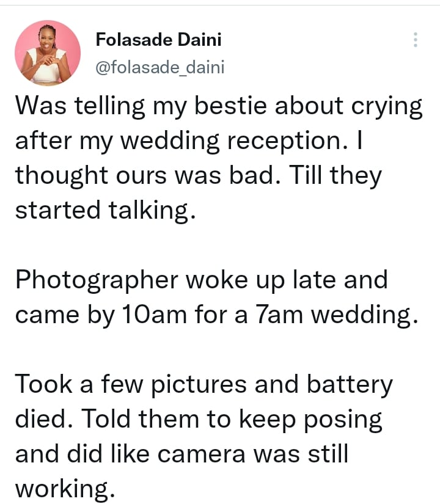Click the words 'keep posing'

tap(310, 420)
